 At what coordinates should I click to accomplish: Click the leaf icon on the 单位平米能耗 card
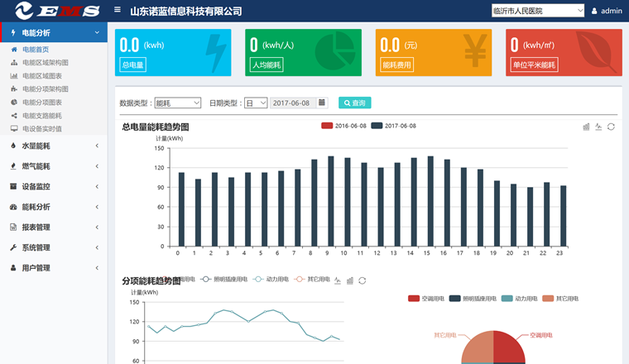(597, 52)
